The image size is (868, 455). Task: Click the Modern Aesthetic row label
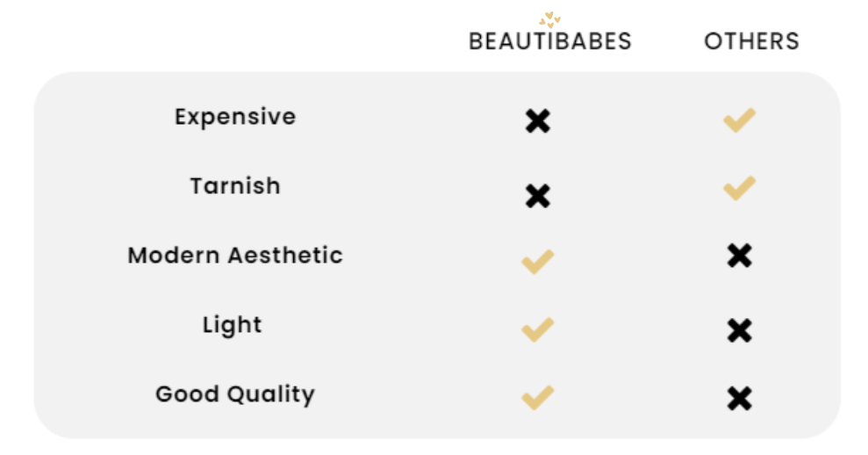point(235,256)
